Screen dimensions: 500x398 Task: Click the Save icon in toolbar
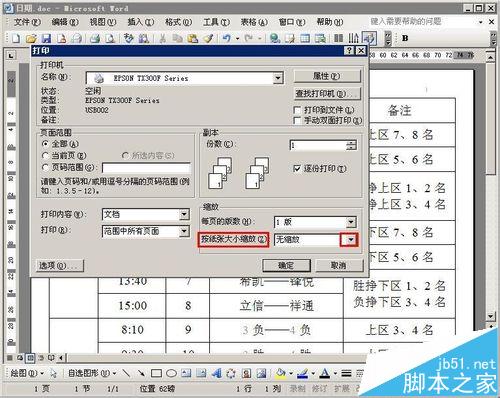(46, 38)
